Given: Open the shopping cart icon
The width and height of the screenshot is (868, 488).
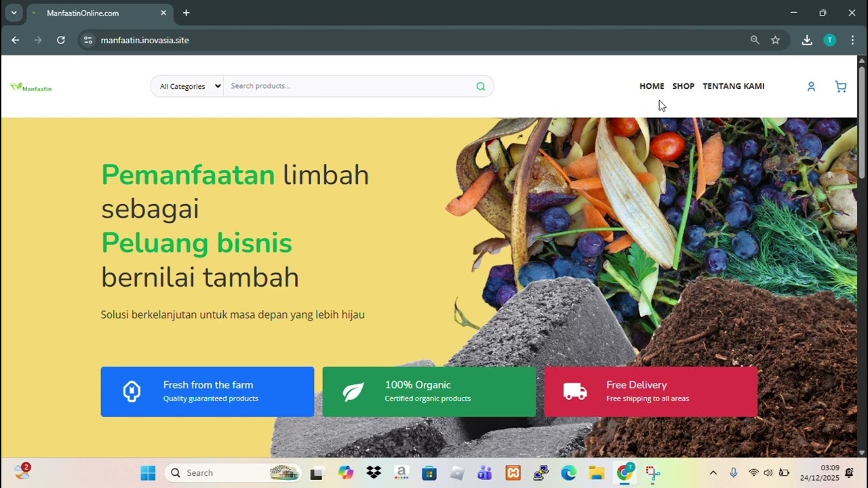Looking at the screenshot, I should coord(841,87).
